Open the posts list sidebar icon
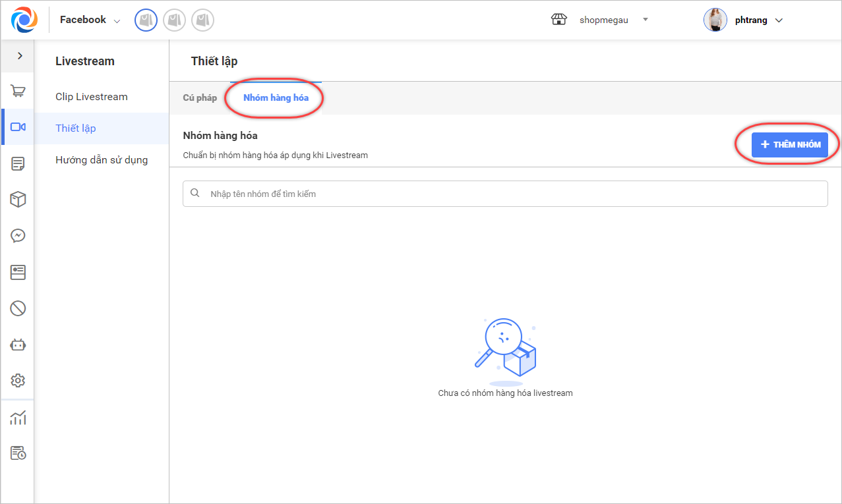 18,164
